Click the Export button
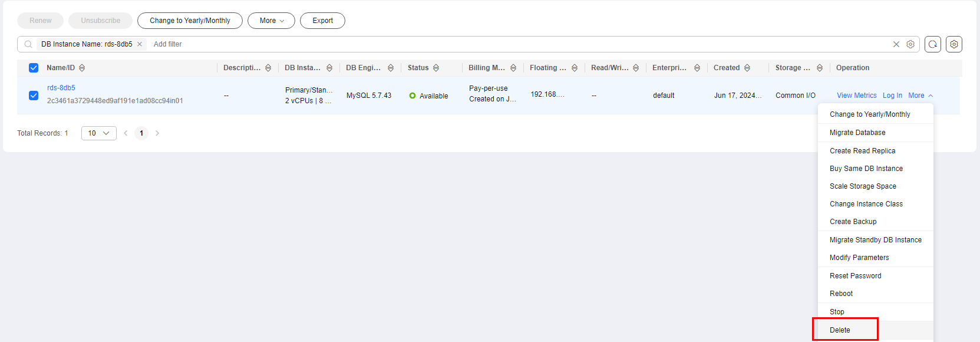The image size is (980, 342). [322, 21]
